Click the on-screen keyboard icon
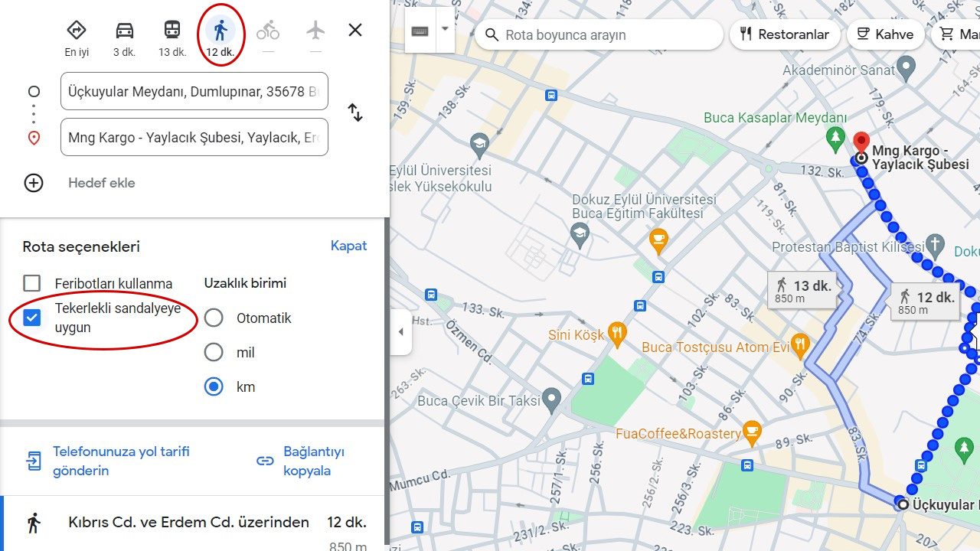The height and width of the screenshot is (551, 980). 420,31
